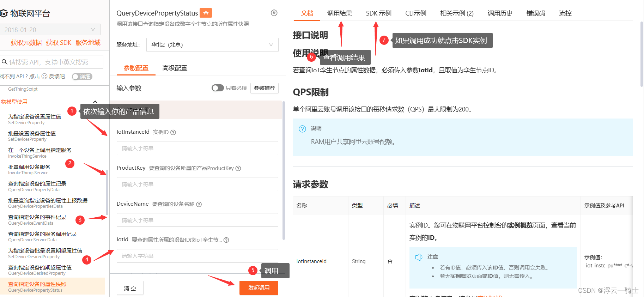Screen dimensions: 644x297
Task: Open the 流控 tab
Action: (x=565, y=13)
